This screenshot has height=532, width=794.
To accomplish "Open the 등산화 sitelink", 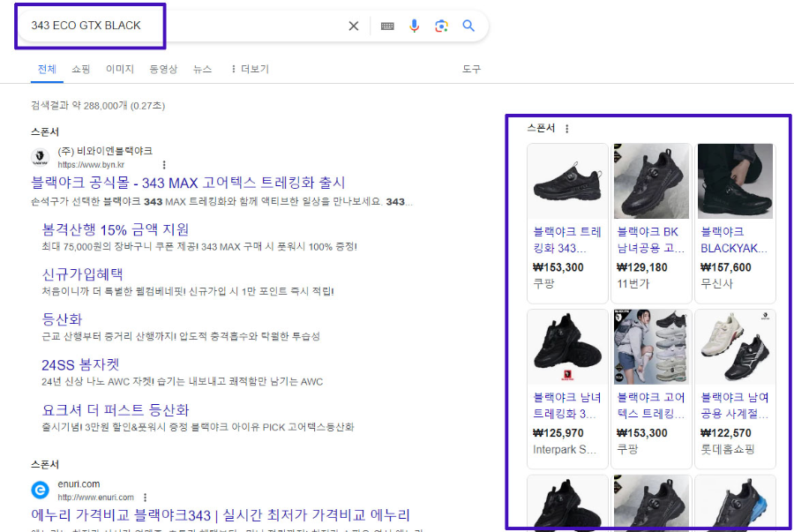I will 62,319.
